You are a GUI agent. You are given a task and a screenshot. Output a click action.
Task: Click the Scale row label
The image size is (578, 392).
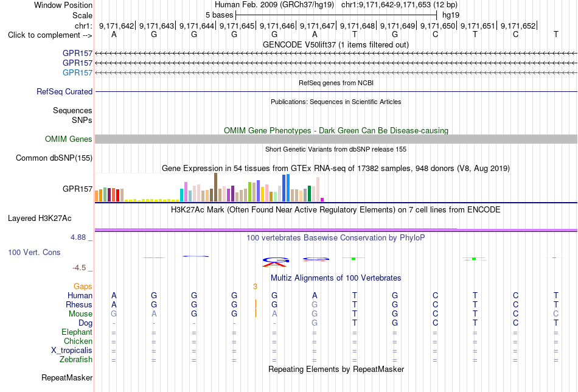pyautogui.click(x=83, y=15)
